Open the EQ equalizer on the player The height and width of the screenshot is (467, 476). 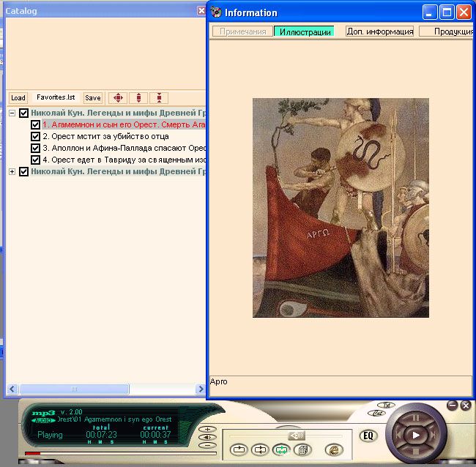point(368,436)
